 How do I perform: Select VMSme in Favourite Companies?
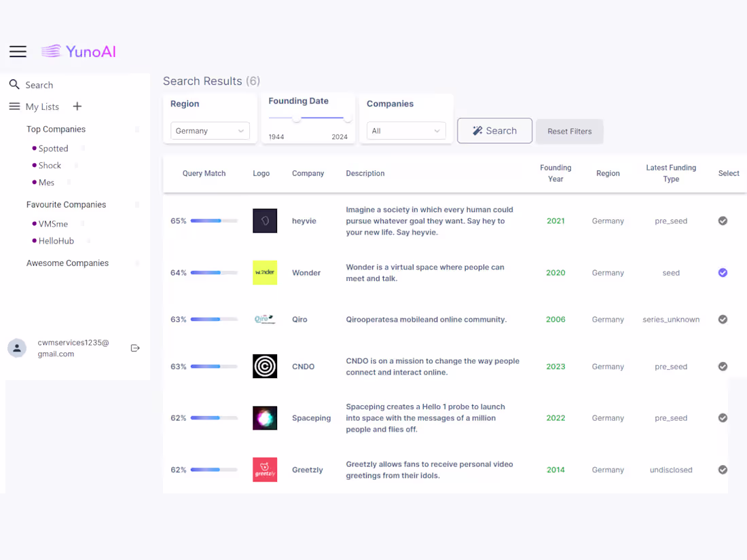[x=53, y=224]
